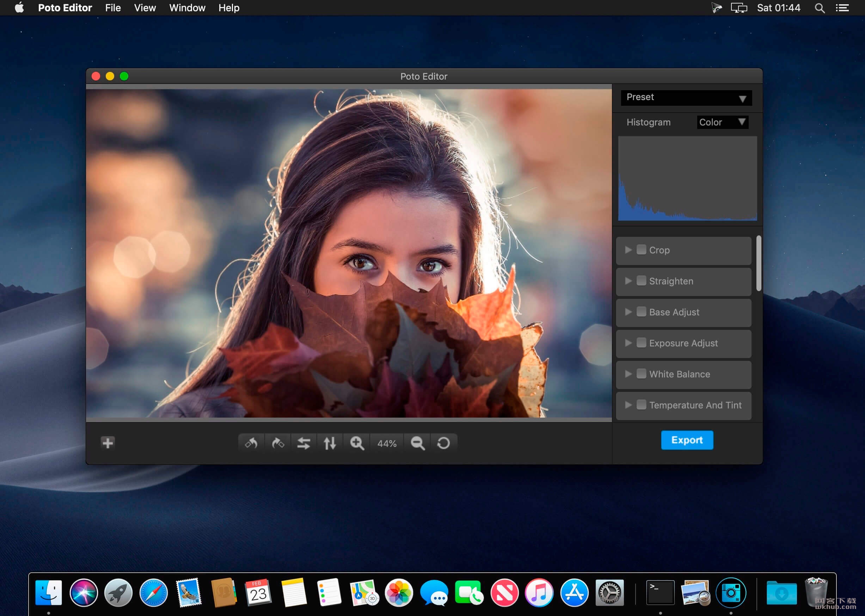Launch Siri from the Dock
The image size is (865, 616).
coord(84,592)
